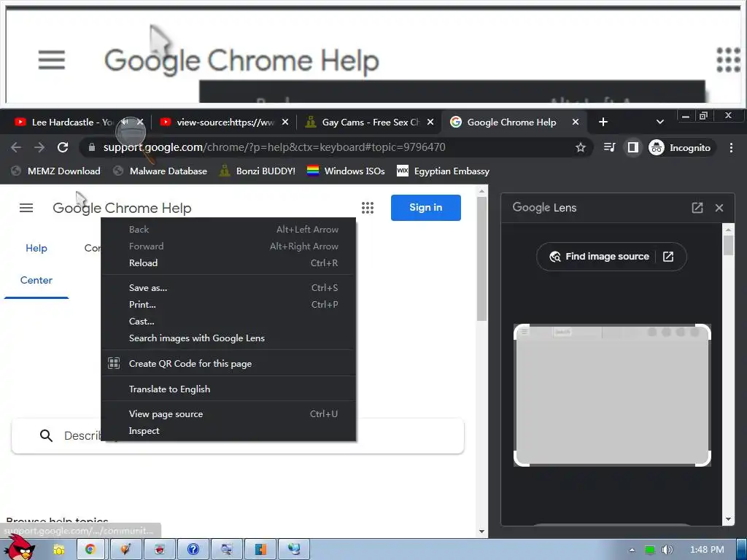Select View page source
Screen dimensions: 747x560
pyautogui.click(x=228, y=414)
